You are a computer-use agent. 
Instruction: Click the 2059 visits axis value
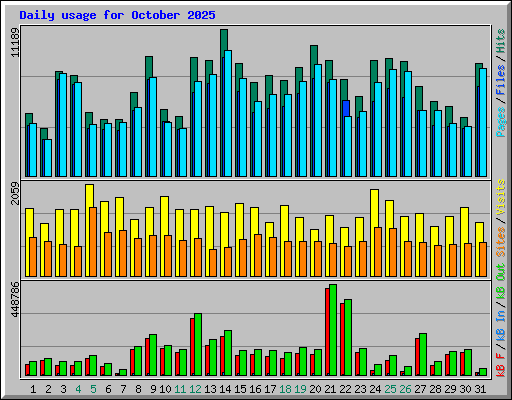[x=15, y=193]
